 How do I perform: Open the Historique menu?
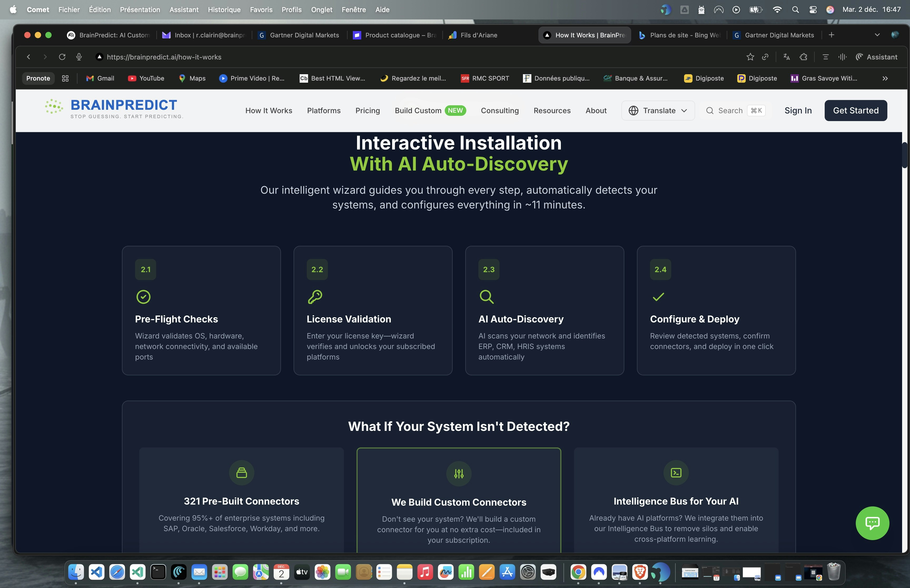pyautogui.click(x=224, y=9)
